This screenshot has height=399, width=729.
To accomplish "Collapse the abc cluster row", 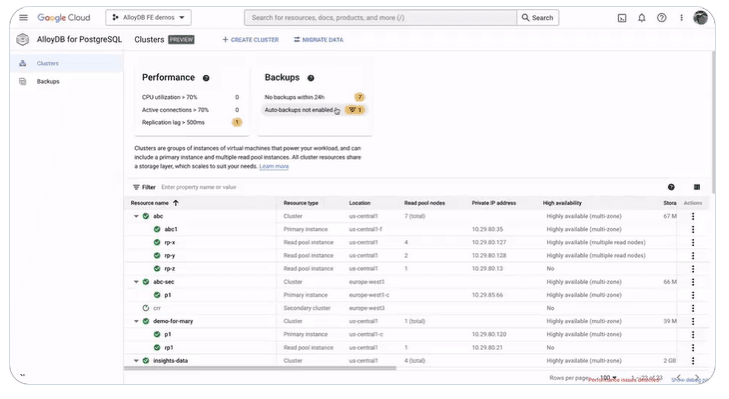I will tap(136, 216).
